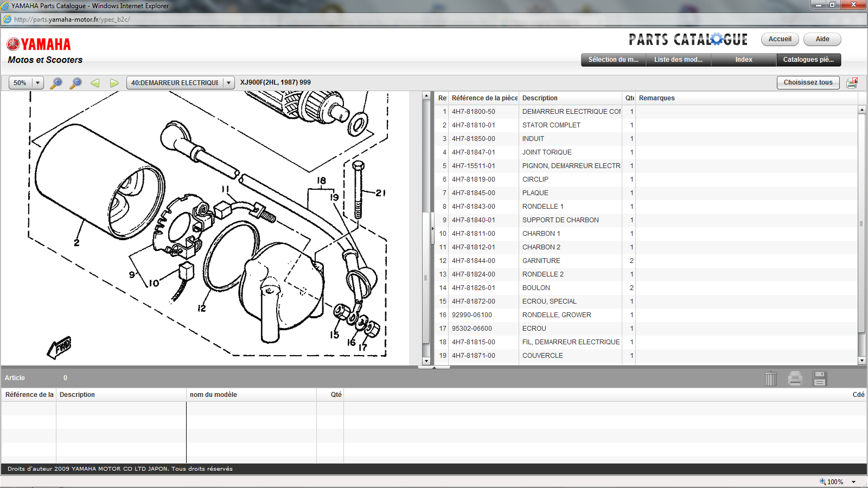Click the trash bin icon in Article bar
The width and height of the screenshot is (868, 488).
click(x=770, y=378)
